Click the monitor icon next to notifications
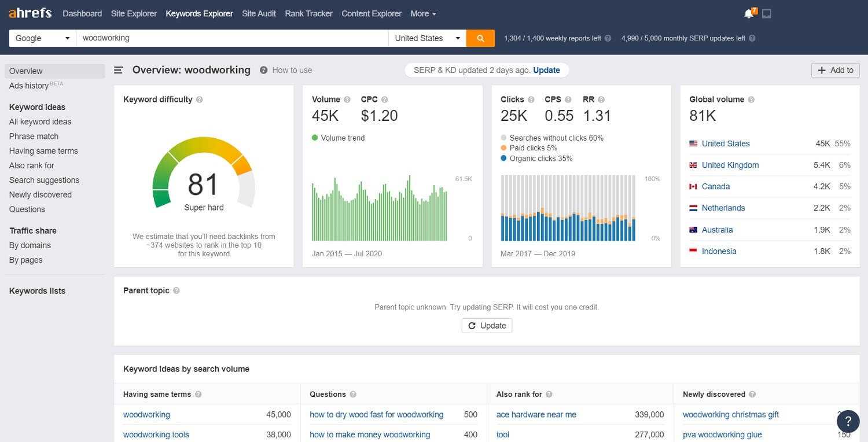Viewport: 868px width, 442px height. click(x=767, y=13)
